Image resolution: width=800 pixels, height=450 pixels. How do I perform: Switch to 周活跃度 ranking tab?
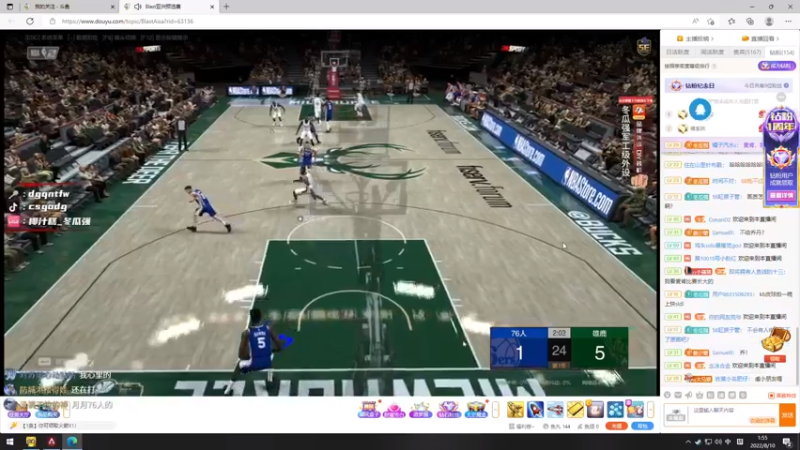712,52
